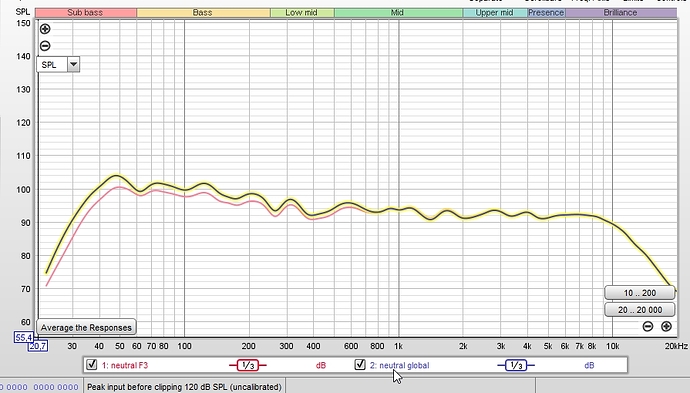The height and width of the screenshot is (393, 690).
Task: Click the Low mid frequency band label
Action: (x=302, y=13)
